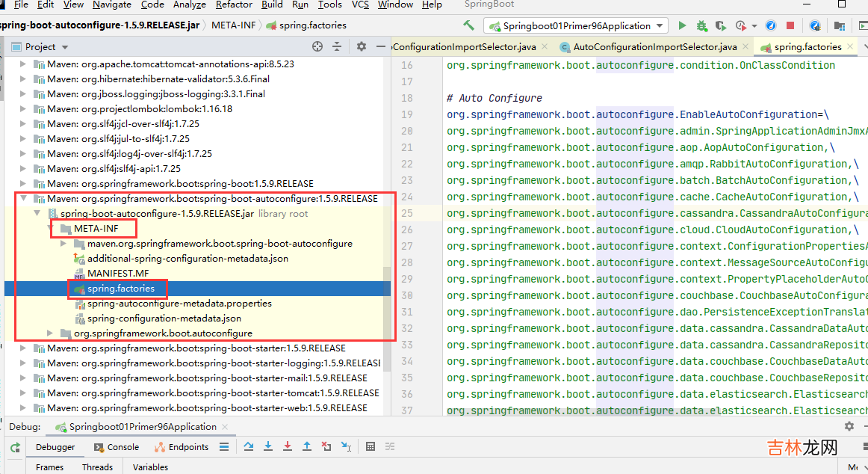Expand org.springframework.boot.autoconfigure package node
The height and width of the screenshot is (474, 868).
(x=50, y=333)
